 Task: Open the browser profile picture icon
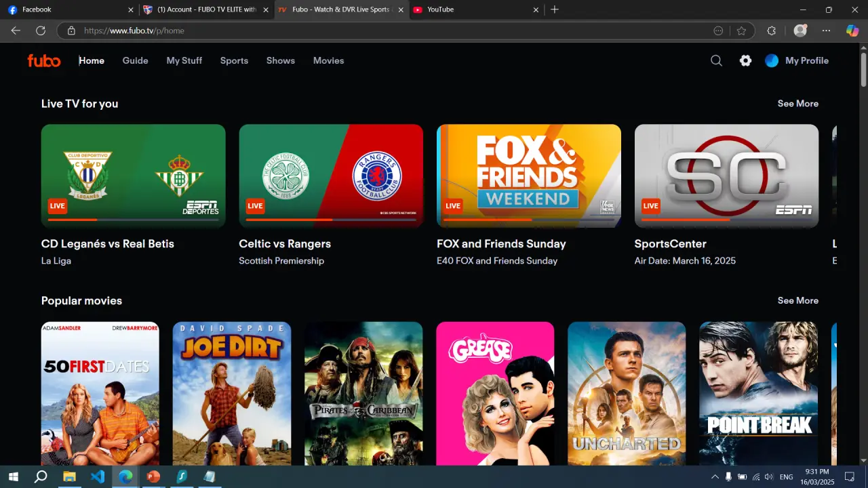click(800, 30)
